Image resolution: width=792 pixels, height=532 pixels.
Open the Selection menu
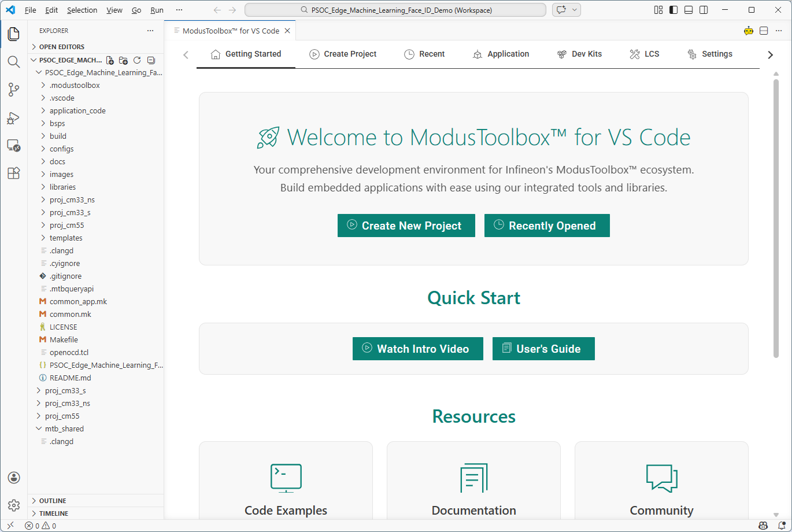coord(82,10)
